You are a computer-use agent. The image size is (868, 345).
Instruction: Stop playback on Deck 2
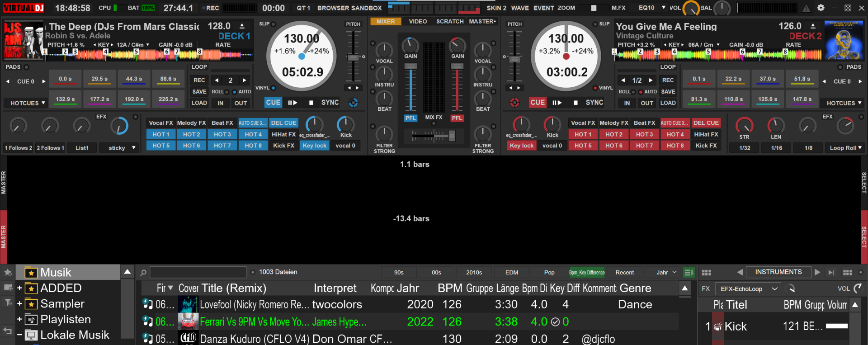pyautogui.click(x=576, y=103)
